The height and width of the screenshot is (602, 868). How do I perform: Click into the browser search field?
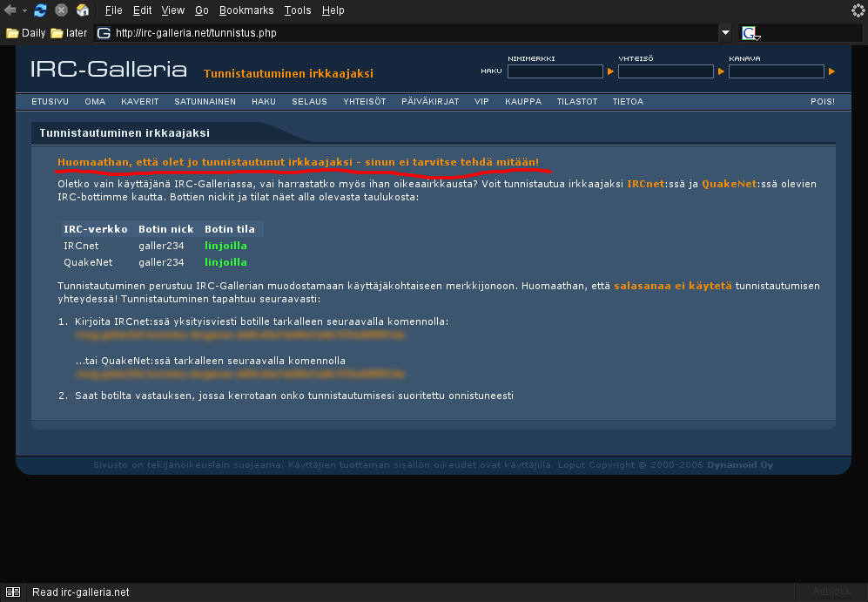click(811, 33)
